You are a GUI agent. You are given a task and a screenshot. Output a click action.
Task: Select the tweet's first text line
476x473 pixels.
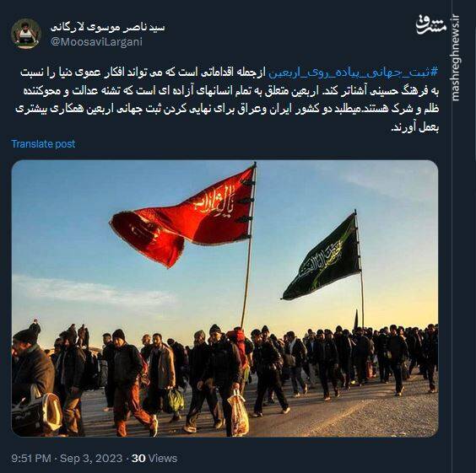click(x=230, y=73)
